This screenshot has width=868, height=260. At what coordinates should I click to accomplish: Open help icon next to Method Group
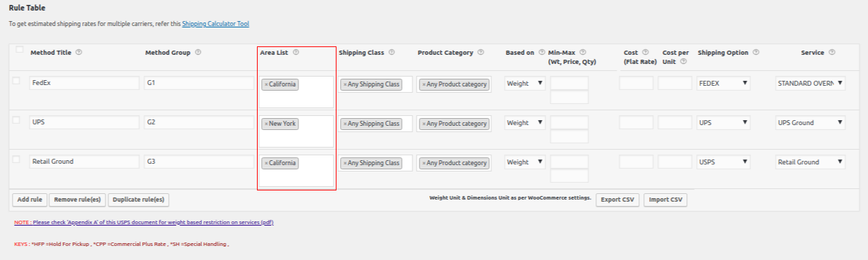click(x=198, y=53)
